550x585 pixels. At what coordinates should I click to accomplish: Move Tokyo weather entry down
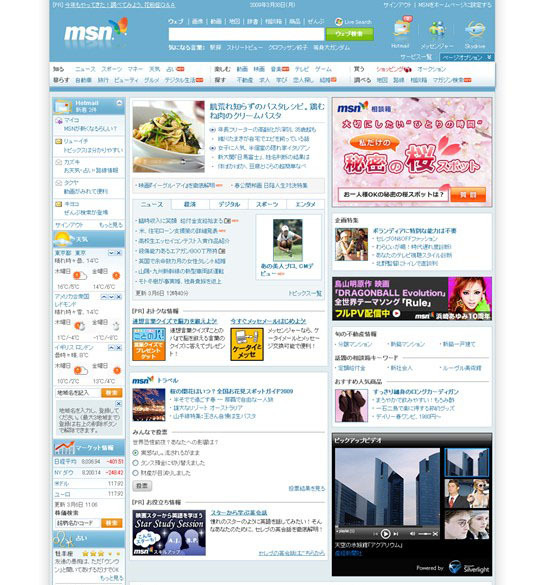[x=111, y=253]
